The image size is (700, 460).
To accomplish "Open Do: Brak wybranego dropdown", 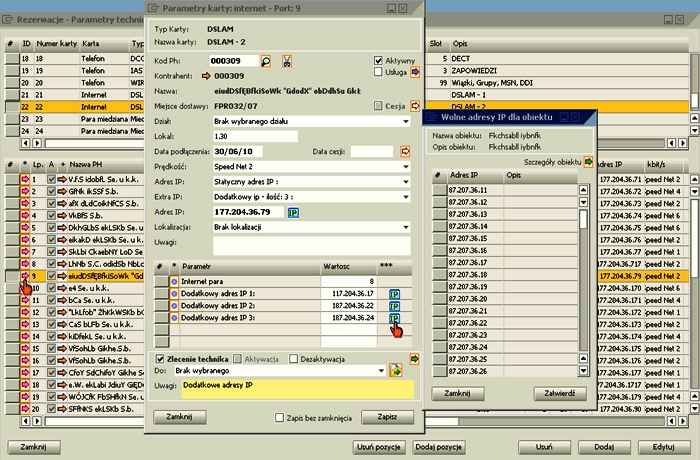I will 279,371.
